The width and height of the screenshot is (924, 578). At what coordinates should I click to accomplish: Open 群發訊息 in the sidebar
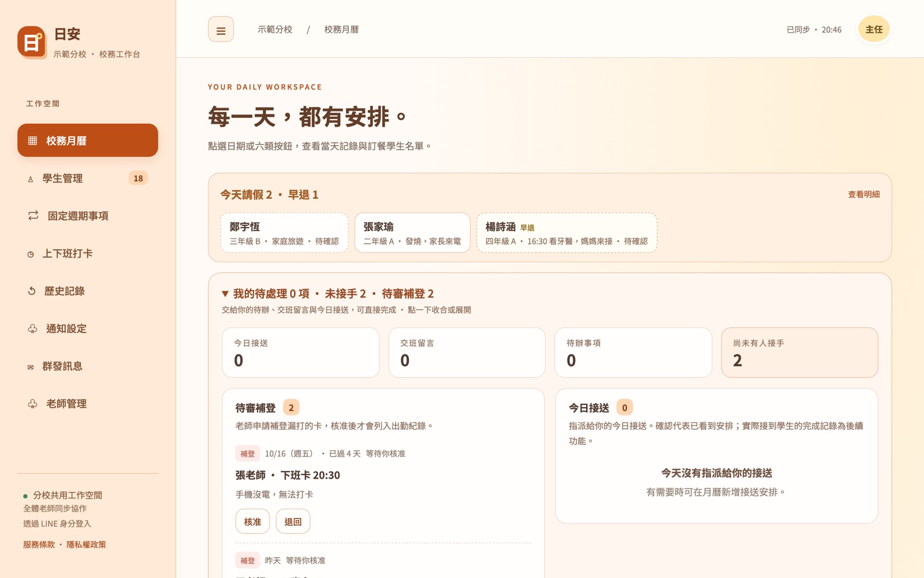click(x=88, y=366)
